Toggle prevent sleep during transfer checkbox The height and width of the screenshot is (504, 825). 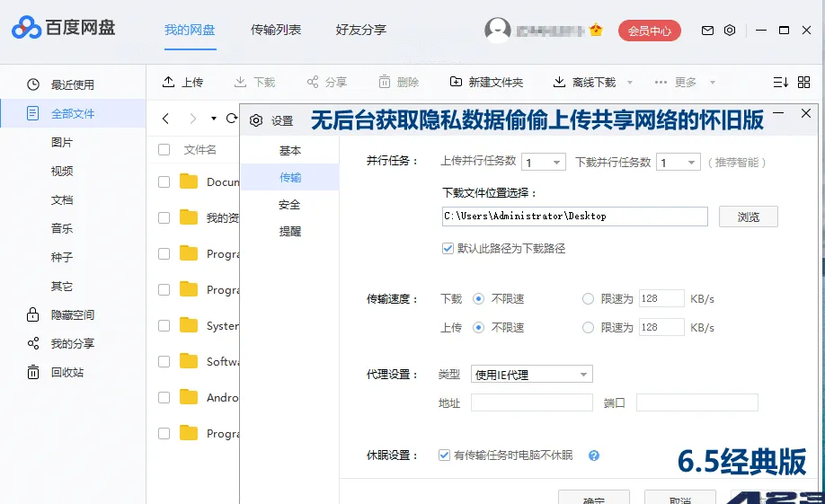click(444, 455)
